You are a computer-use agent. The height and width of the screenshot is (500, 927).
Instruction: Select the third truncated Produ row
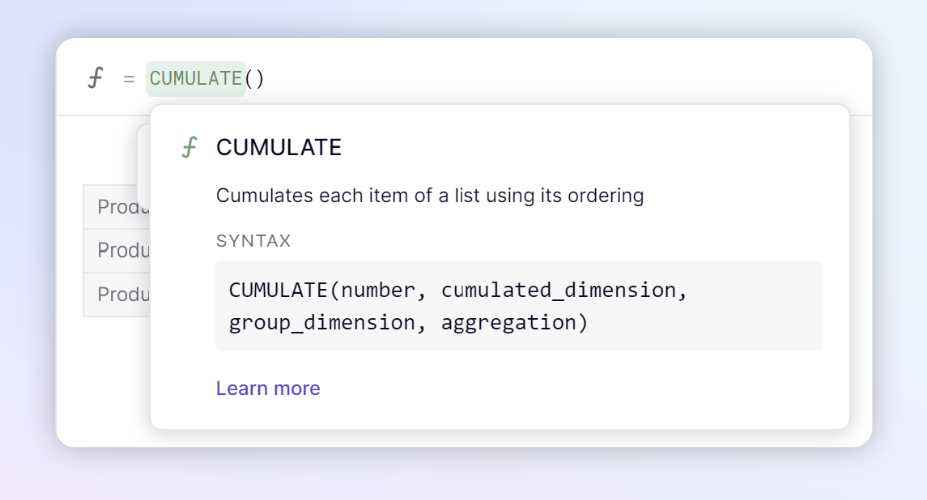click(x=117, y=294)
